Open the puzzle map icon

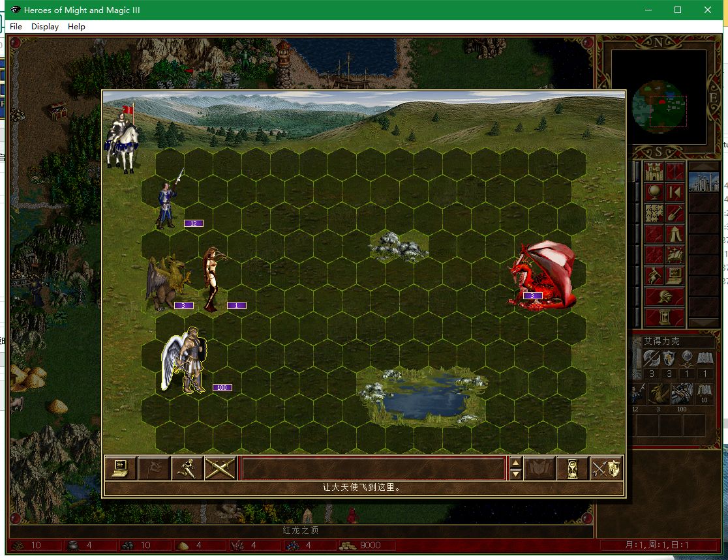click(x=654, y=213)
